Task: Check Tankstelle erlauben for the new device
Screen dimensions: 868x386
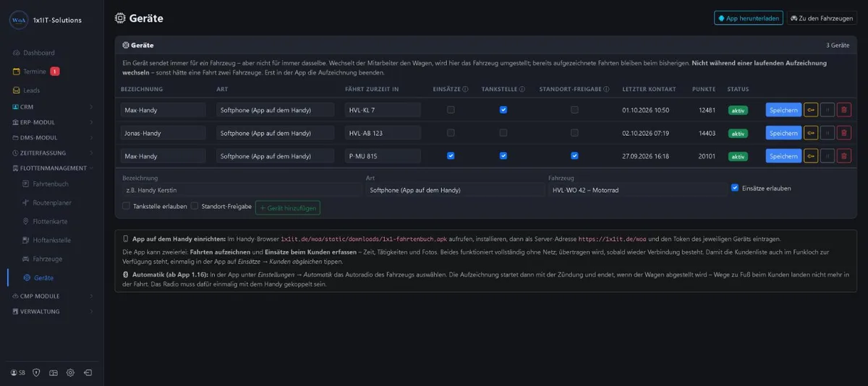Action: (x=127, y=206)
